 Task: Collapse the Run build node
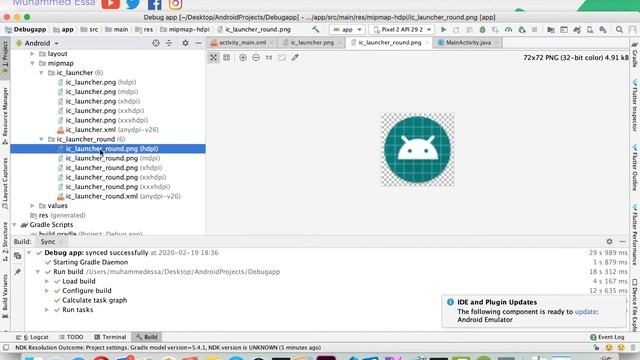point(38,272)
